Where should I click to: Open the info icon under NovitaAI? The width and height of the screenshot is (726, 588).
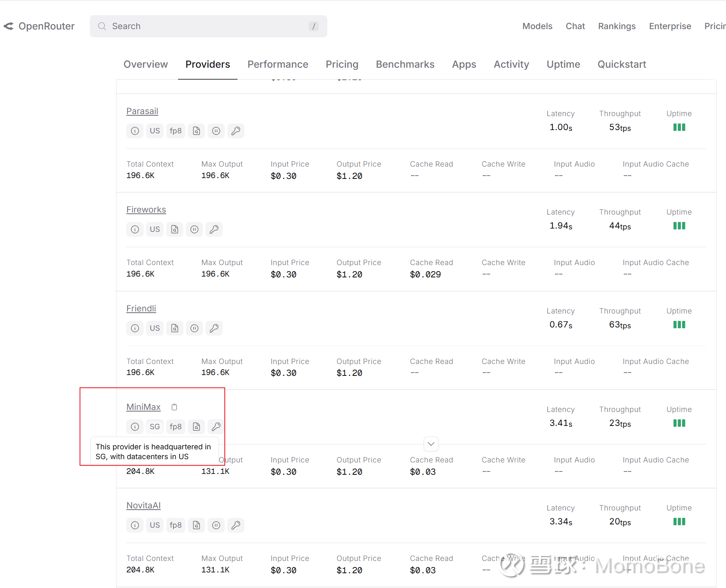[x=135, y=525]
